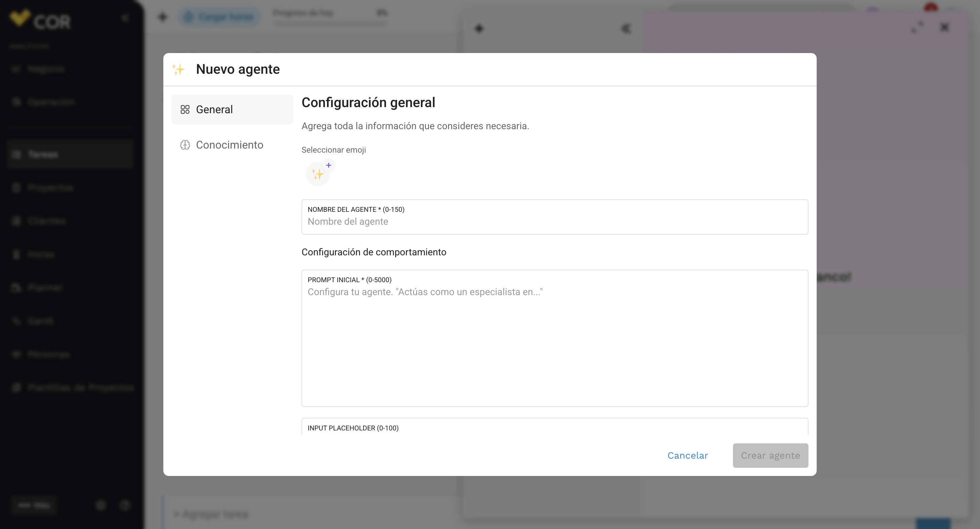
Task: Click the COR logo in the background sidebar
Action: coord(40,20)
